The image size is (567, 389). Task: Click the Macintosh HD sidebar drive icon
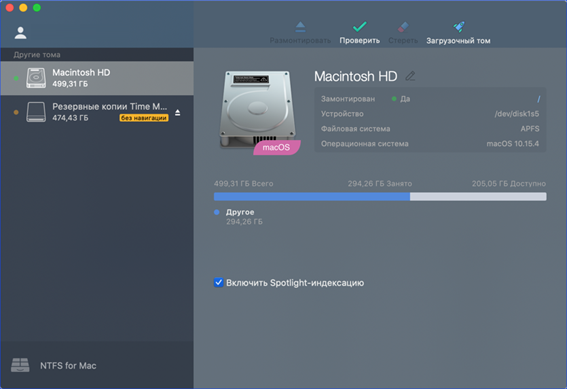click(36, 78)
